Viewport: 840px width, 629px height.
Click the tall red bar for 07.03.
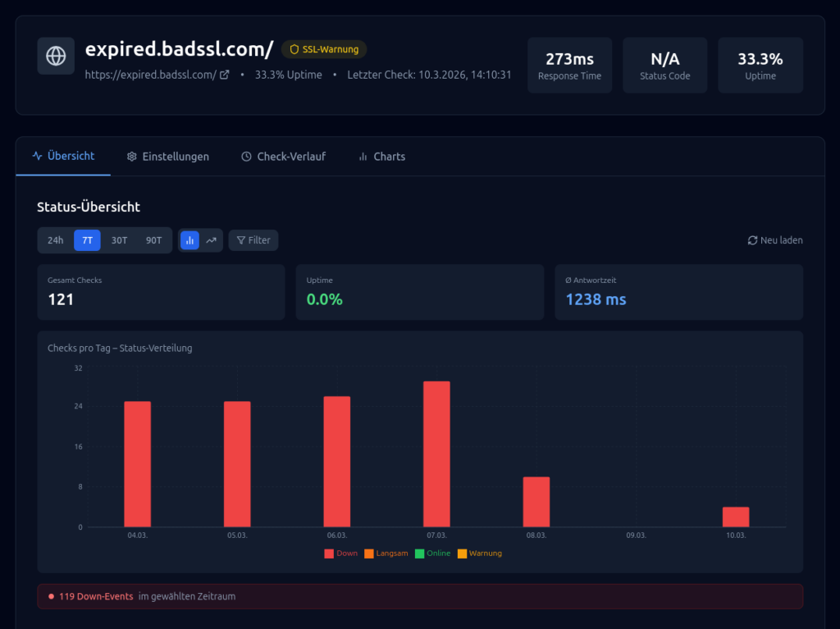point(436,451)
